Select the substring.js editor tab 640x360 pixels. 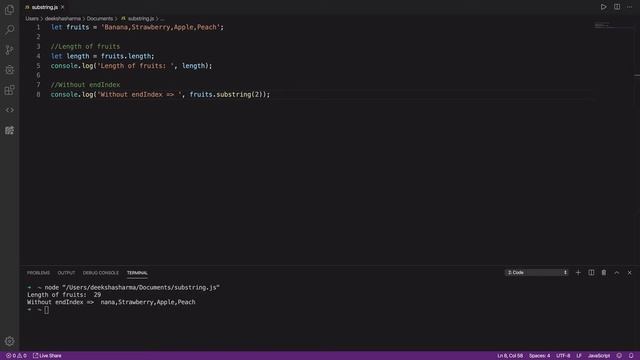pos(44,7)
